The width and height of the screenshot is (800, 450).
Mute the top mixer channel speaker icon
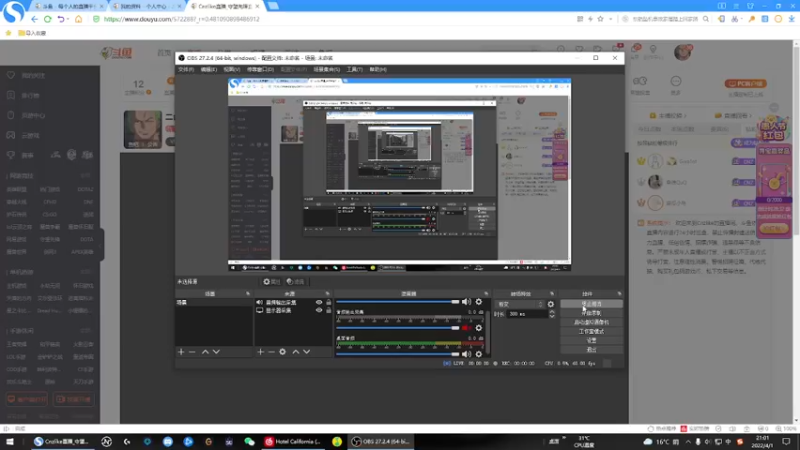click(x=466, y=302)
